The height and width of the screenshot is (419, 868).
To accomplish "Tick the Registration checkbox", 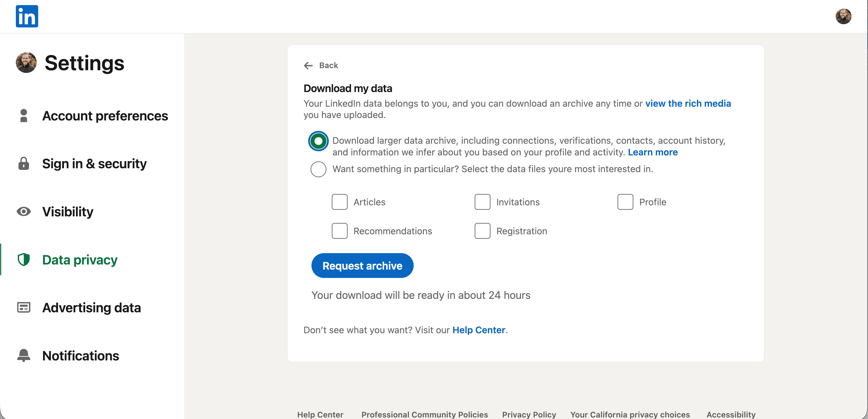I will 482,231.
